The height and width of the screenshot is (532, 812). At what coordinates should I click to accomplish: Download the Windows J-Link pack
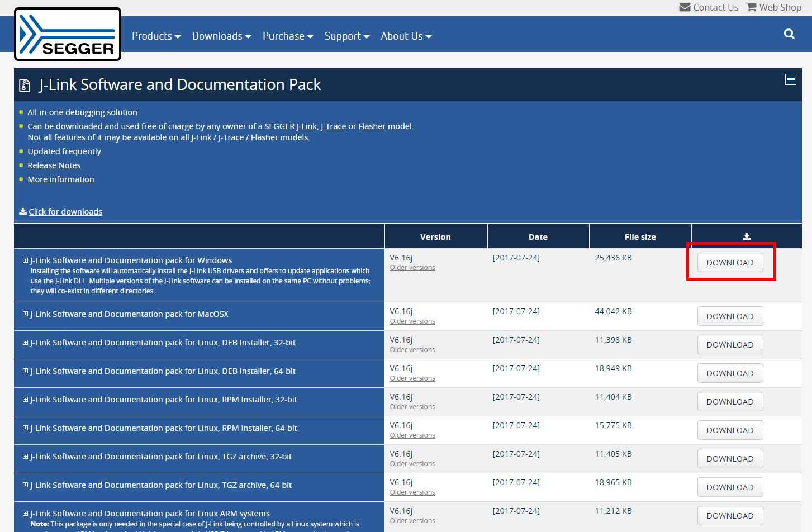[x=730, y=263]
